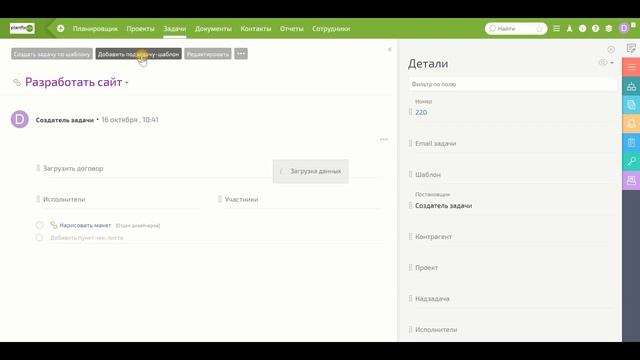Open Контакты section
Viewport: 640px width, 360px height.
pos(256,29)
